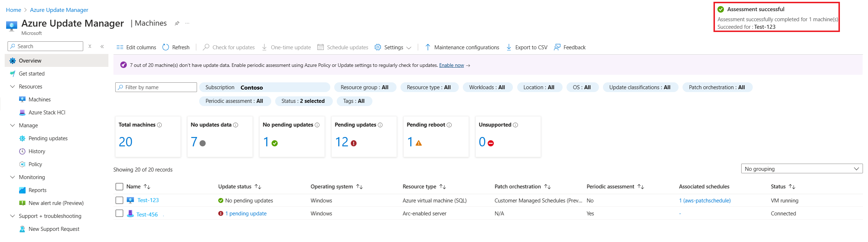Click Check for updates
This screenshot has height=242, width=868.
click(x=229, y=47)
